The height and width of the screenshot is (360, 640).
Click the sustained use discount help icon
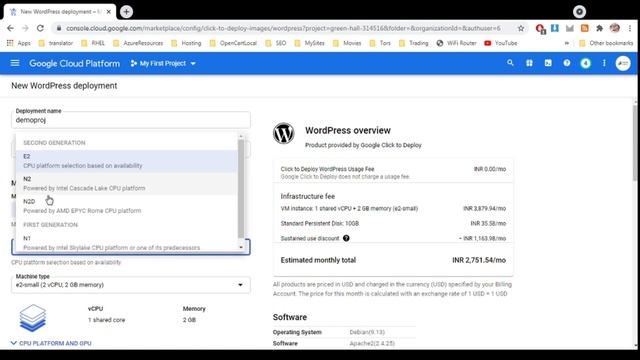(346, 238)
